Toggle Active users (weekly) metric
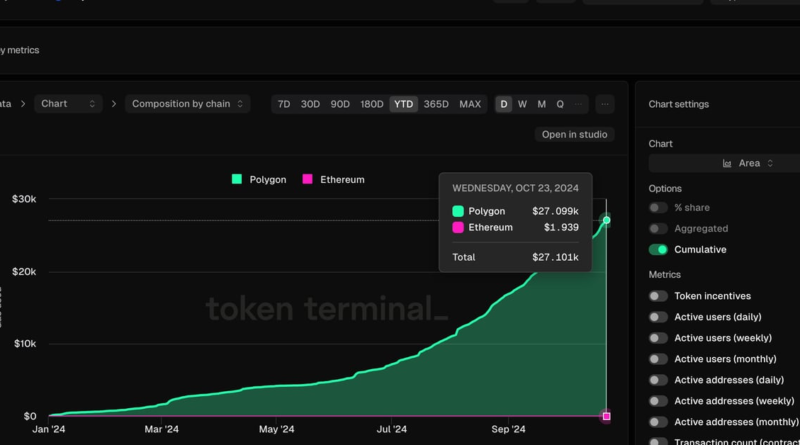 coord(658,338)
